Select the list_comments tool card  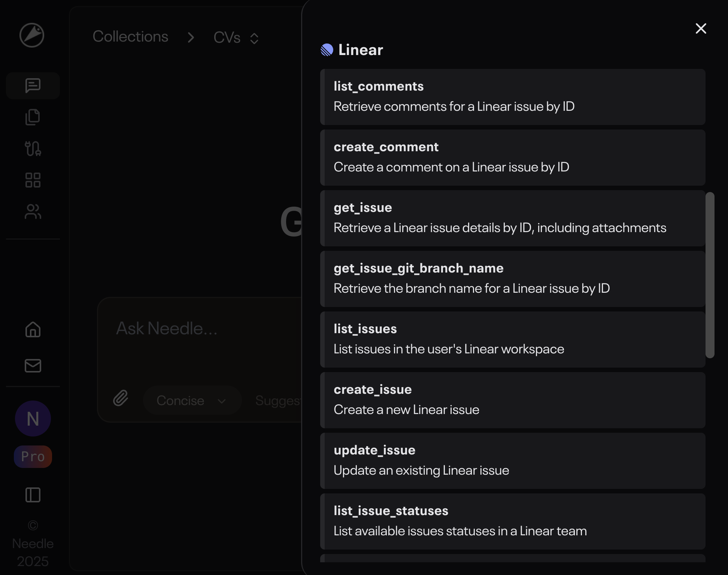click(513, 97)
